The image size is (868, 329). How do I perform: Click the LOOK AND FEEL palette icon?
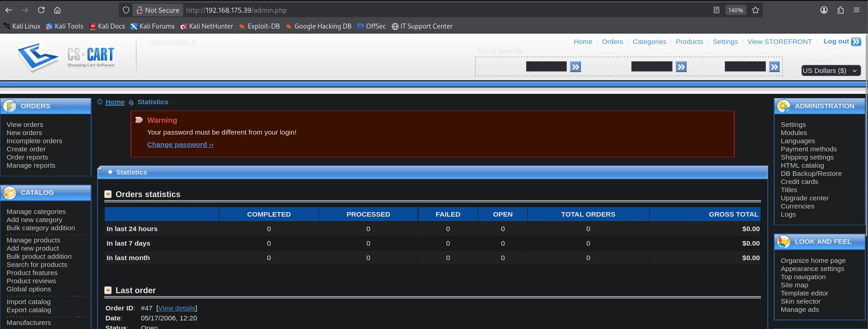[x=784, y=242]
